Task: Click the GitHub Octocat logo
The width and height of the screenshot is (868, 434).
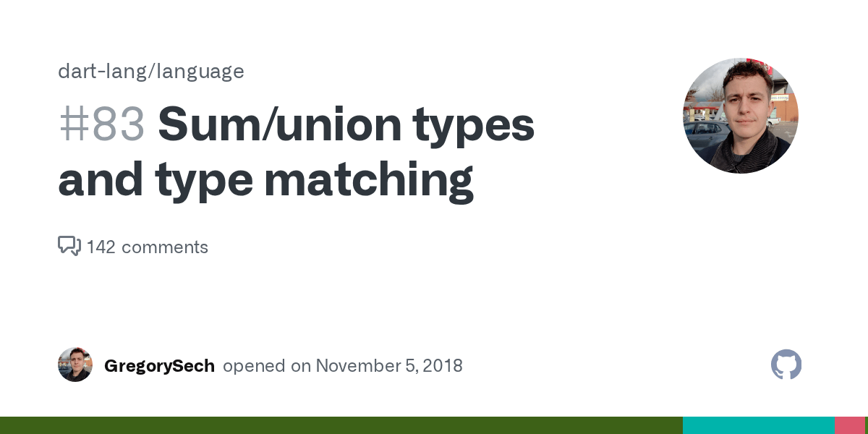Action: coord(786,365)
